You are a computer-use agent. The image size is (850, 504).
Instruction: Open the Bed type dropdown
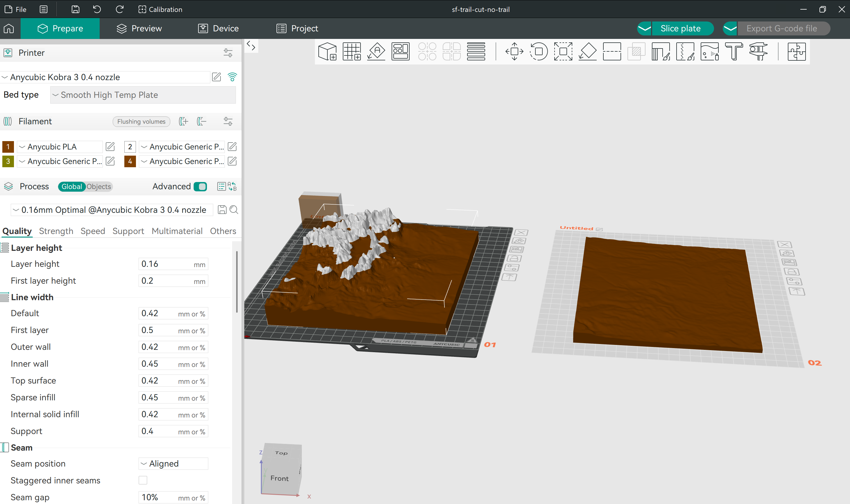point(143,95)
